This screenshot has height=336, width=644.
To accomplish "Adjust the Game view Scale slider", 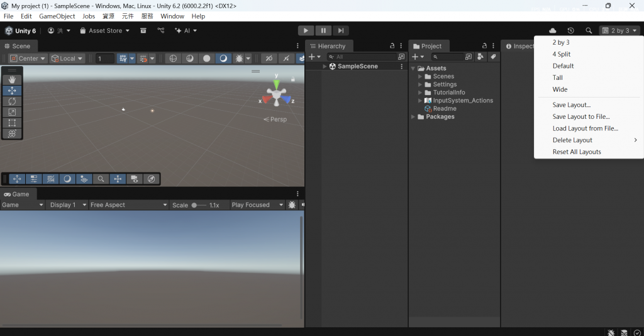I will [x=199, y=205].
